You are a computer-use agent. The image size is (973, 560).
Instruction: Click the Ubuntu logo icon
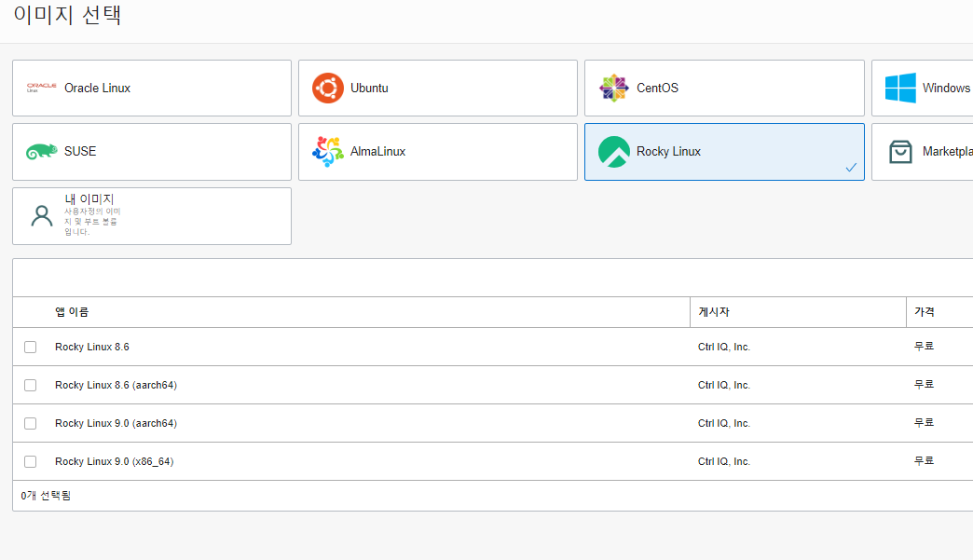(328, 88)
